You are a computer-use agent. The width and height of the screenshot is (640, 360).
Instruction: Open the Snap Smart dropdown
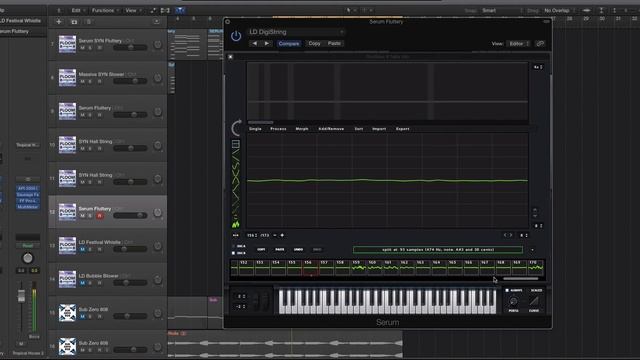[x=501, y=10]
